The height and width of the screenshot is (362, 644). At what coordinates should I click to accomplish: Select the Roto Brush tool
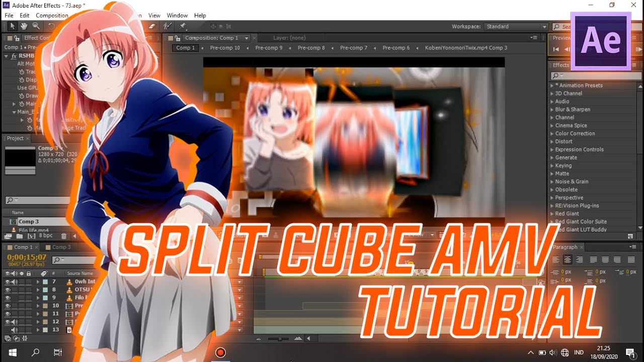pyautogui.click(x=168, y=26)
